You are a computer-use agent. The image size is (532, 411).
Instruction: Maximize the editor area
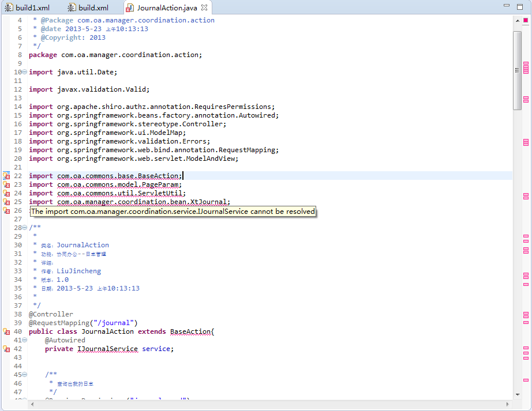tap(520, 6)
